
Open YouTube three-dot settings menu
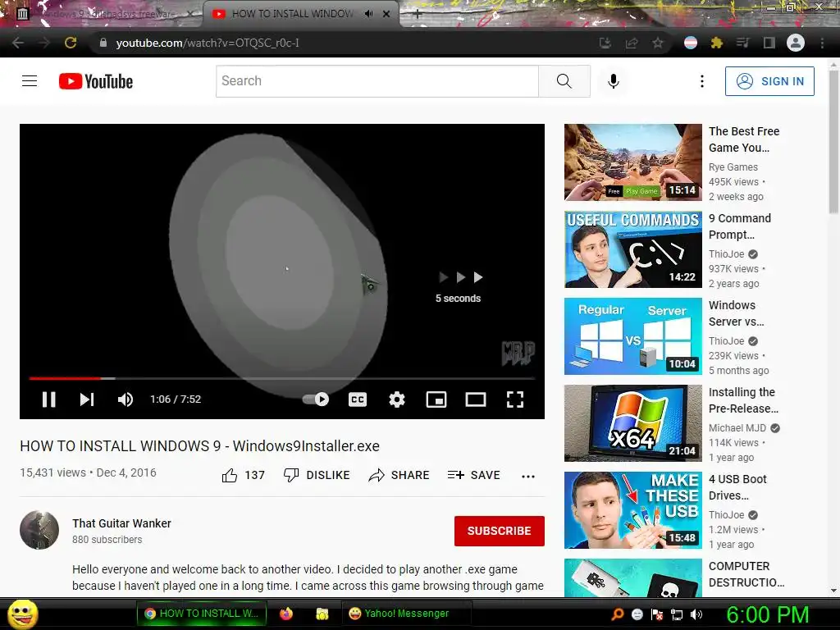pyautogui.click(x=702, y=81)
